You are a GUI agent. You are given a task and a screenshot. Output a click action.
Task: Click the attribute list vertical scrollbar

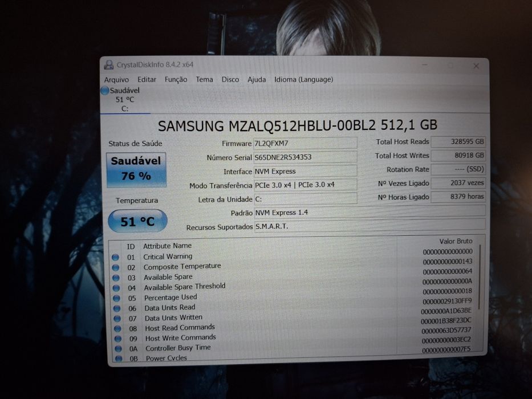click(x=480, y=276)
